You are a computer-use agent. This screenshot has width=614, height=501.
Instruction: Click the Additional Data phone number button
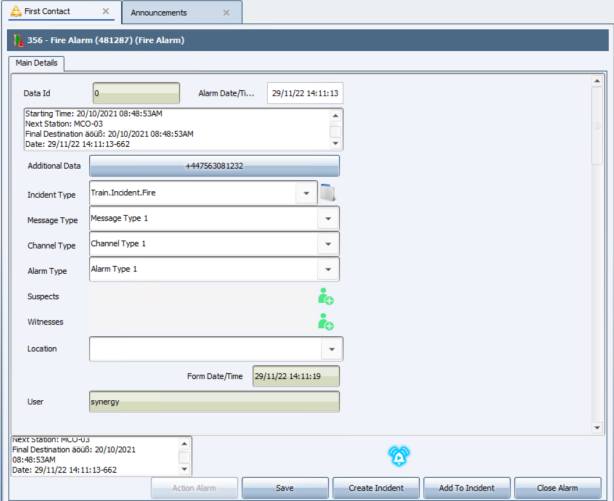(214, 166)
